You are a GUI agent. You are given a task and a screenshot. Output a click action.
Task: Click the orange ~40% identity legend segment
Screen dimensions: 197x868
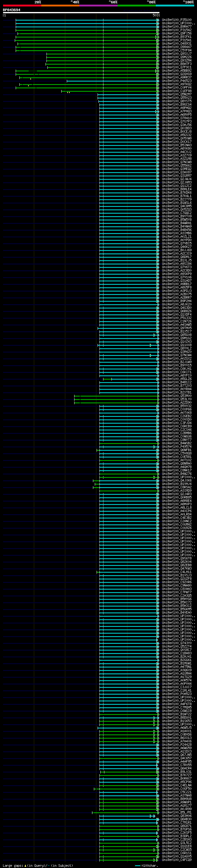point(60,6)
